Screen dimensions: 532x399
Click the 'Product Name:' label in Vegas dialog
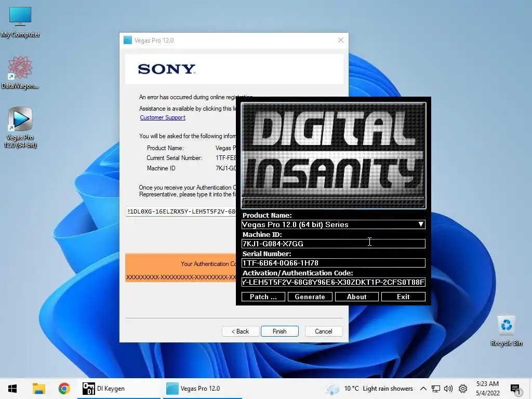click(x=165, y=148)
